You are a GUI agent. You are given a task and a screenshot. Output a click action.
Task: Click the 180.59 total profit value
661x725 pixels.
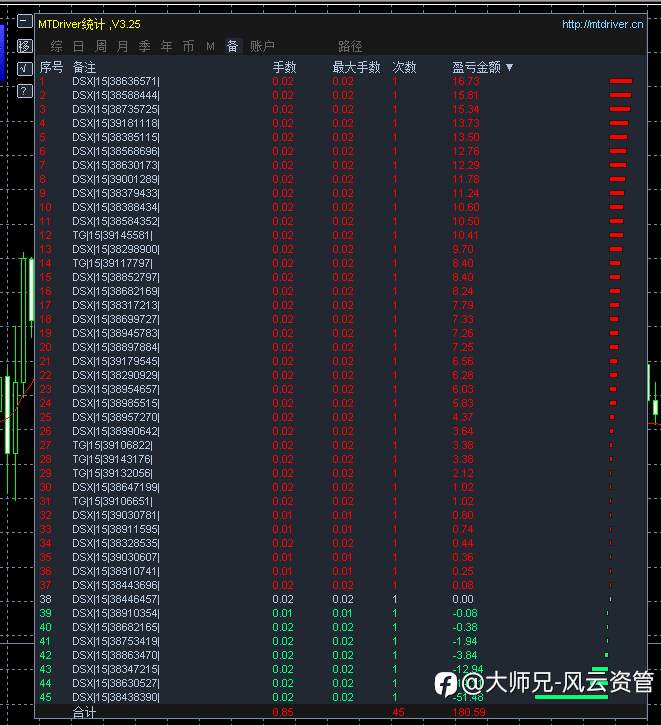[469, 713]
